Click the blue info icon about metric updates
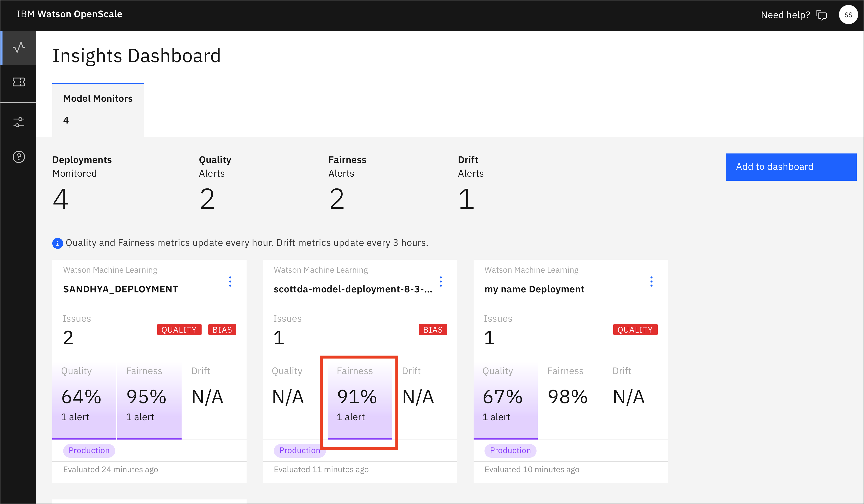This screenshot has height=504, width=864. pyautogui.click(x=57, y=243)
